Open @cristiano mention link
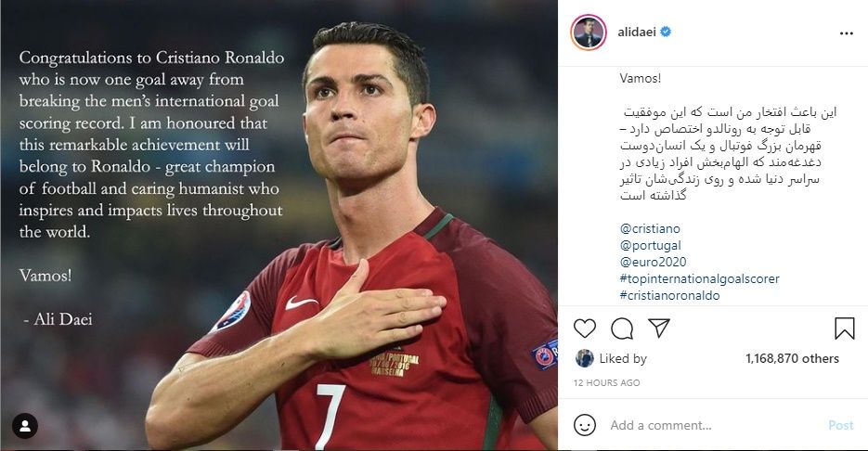Viewport: 868px width, 451px height. point(650,228)
